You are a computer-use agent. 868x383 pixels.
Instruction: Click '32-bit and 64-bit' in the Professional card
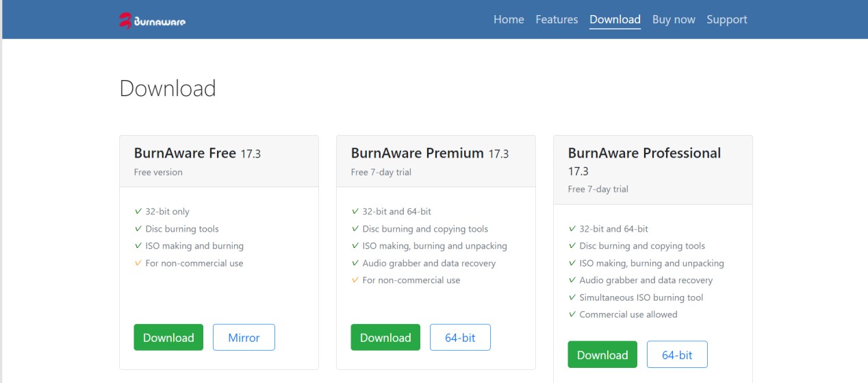pos(614,229)
